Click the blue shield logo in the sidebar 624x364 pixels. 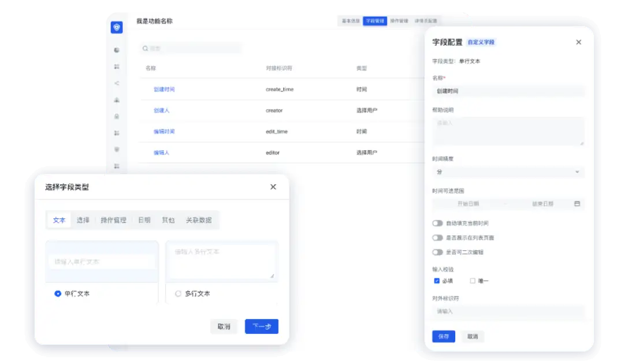[x=117, y=27]
